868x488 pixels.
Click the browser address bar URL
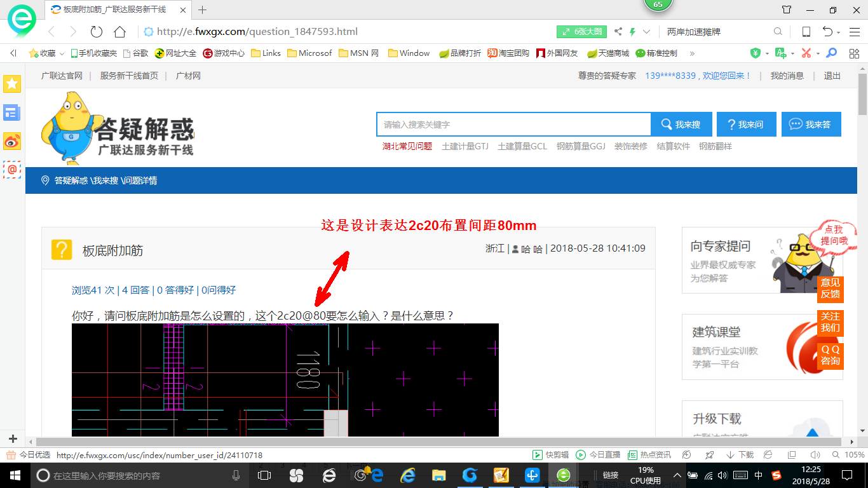coord(257,32)
